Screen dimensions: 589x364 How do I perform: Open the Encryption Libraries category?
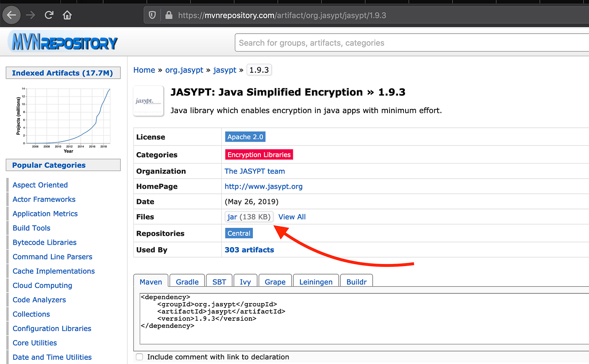pos(259,154)
